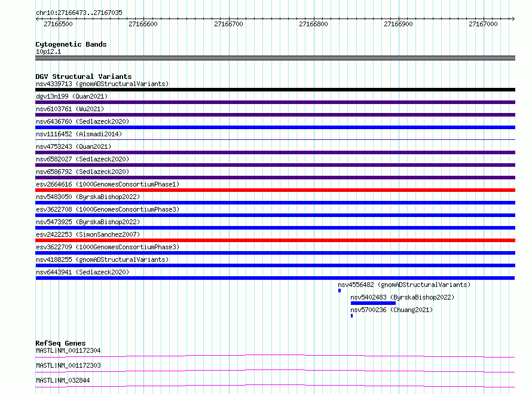532x394 pixels.
Task: Click ruler position 27167000
Action: [x=483, y=24]
